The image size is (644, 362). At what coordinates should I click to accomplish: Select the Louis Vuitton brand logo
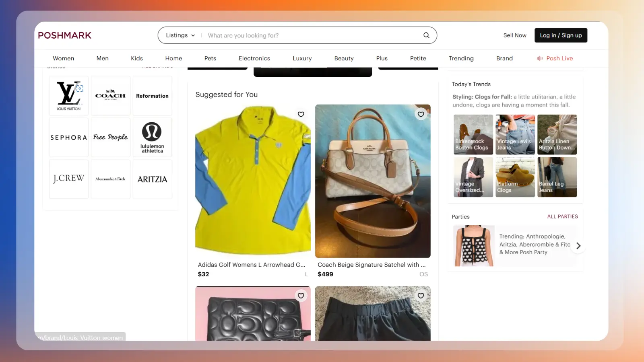(x=69, y=96)
